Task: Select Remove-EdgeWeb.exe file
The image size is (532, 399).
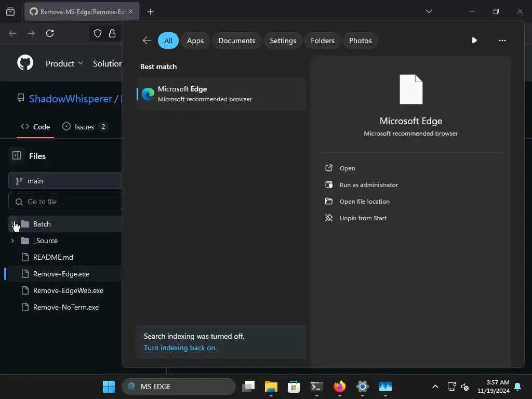Action: pyautogui.click(x=68, y=290)
